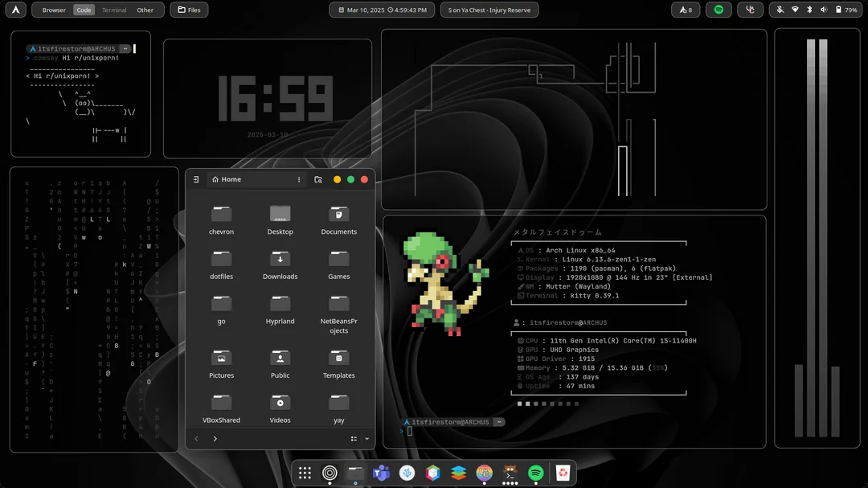Select the Public folder

[280, 364]
